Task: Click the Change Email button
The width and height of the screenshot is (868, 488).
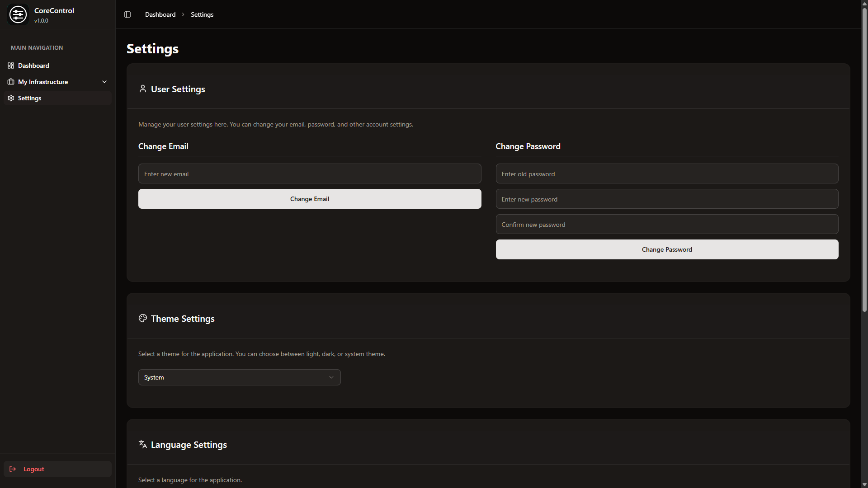Action: pos(309,198)
